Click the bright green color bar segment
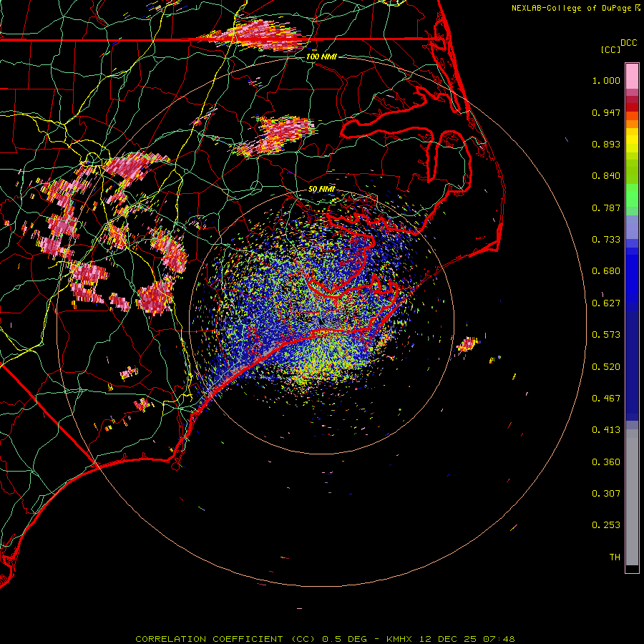644x644 pixels. click(x=632, y=195)
